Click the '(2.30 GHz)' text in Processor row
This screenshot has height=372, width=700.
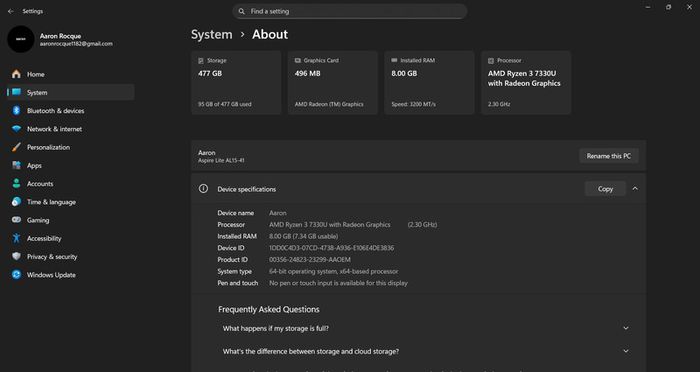422,225
